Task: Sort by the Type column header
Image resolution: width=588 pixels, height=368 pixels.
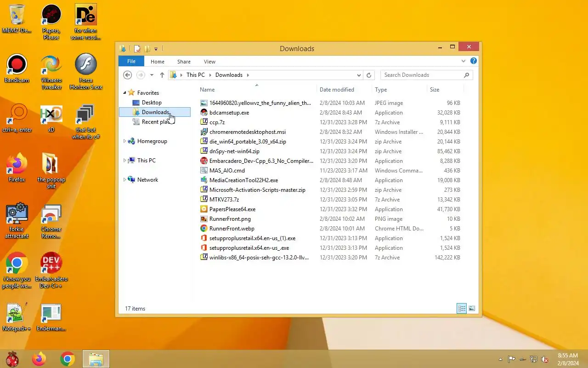Action: [x=400, y=90]
